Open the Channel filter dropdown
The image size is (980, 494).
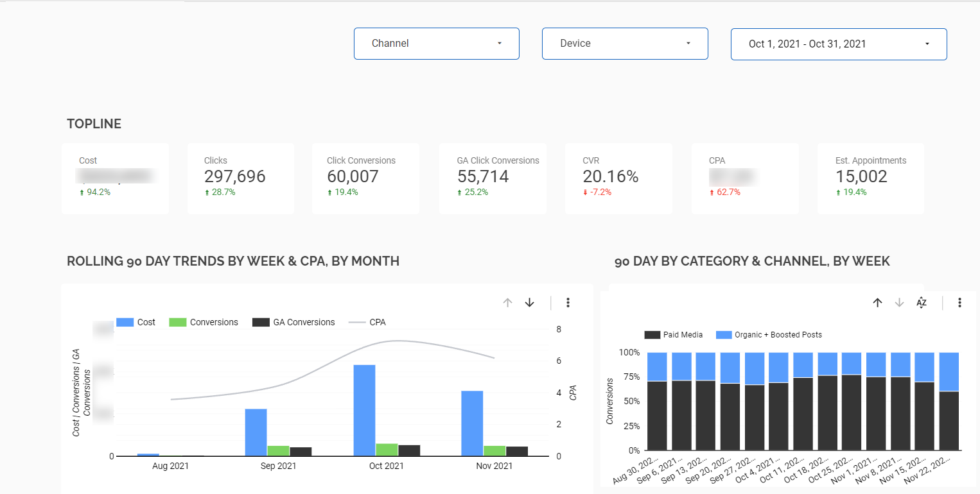point(436,44)
